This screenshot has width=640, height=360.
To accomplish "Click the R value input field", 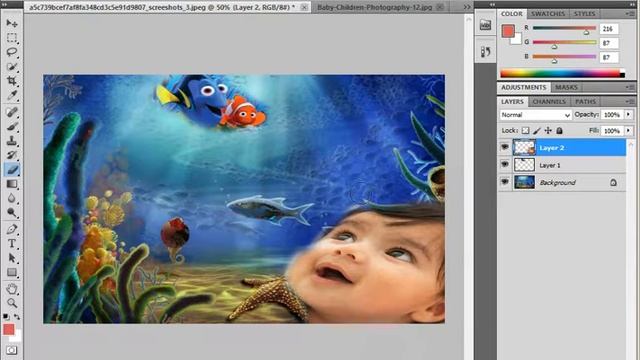I will click(x=609, y=29).
